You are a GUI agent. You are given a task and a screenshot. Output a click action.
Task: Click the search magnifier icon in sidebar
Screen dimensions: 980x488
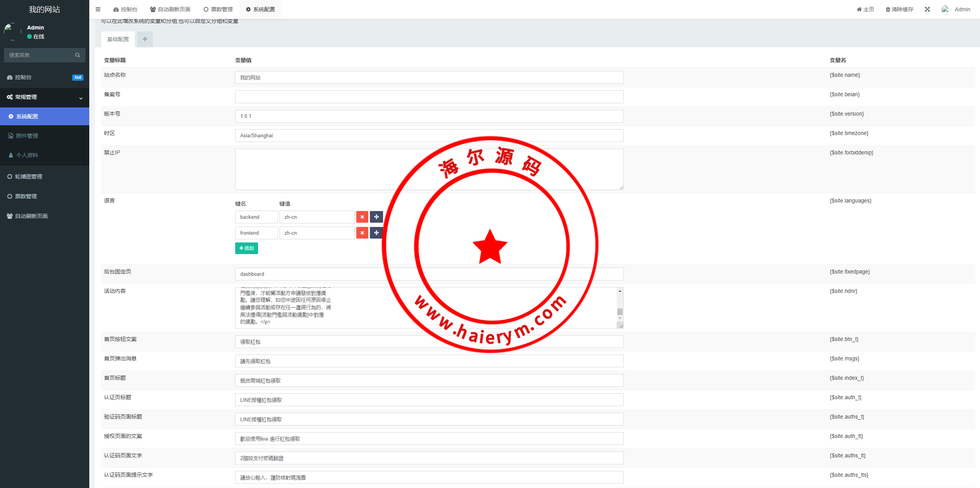click(x=78, y=55)
